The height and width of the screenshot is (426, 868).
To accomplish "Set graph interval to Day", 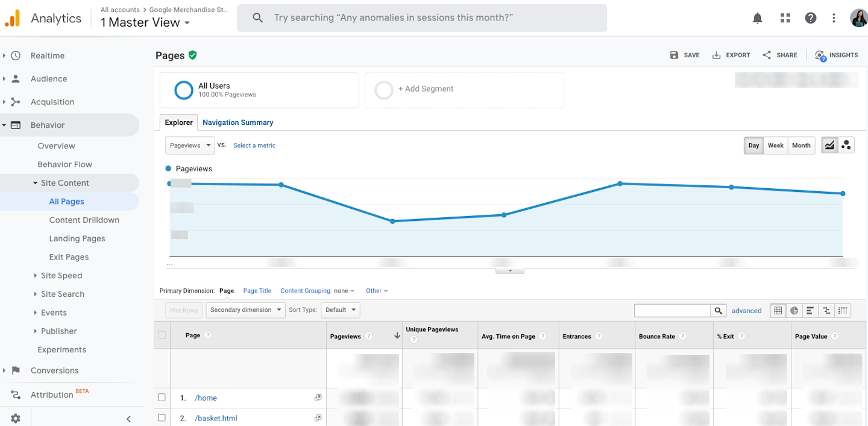I will pyautogui.click(x=753, y=145).
